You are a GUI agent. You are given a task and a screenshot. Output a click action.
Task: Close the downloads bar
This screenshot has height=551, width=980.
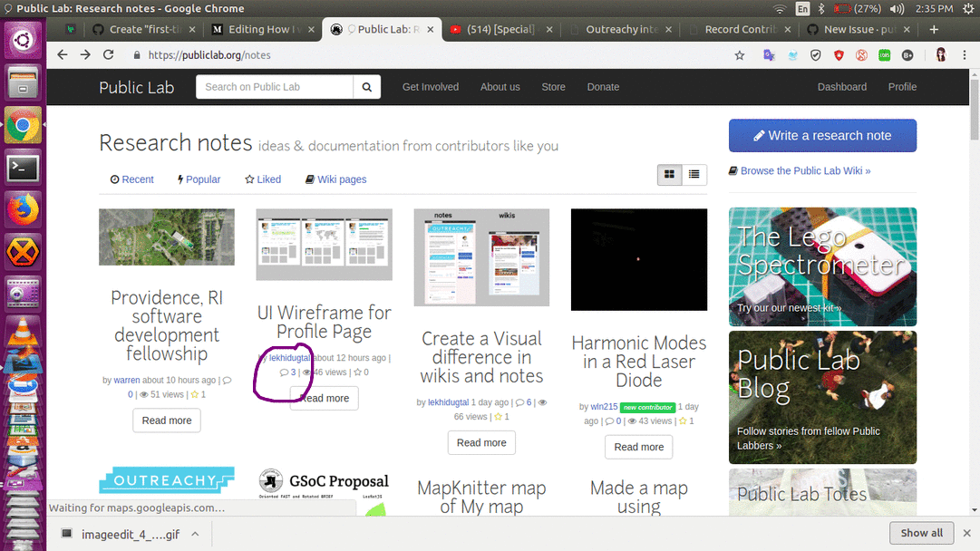(x=967, y=533)
